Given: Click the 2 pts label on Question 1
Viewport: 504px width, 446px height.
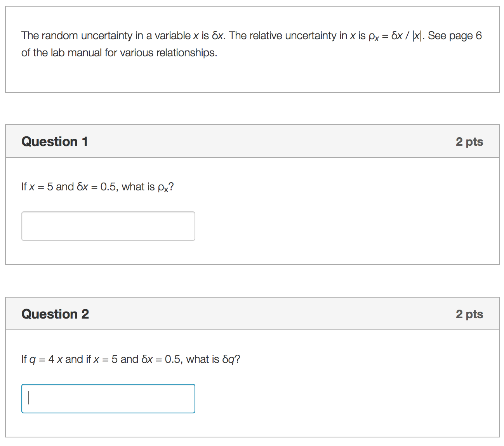Looking at the screenshot, I should pos(469,141).
